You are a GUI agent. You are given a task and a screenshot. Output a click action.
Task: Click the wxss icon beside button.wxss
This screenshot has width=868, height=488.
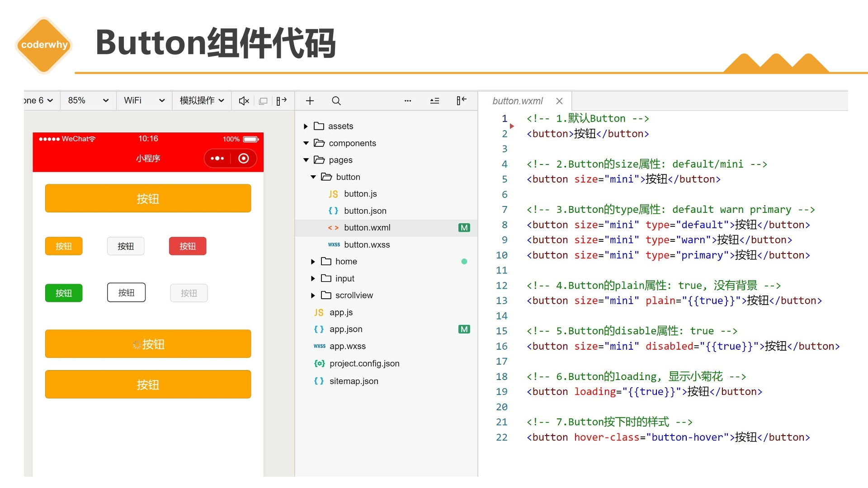click(x=334, y=244)
